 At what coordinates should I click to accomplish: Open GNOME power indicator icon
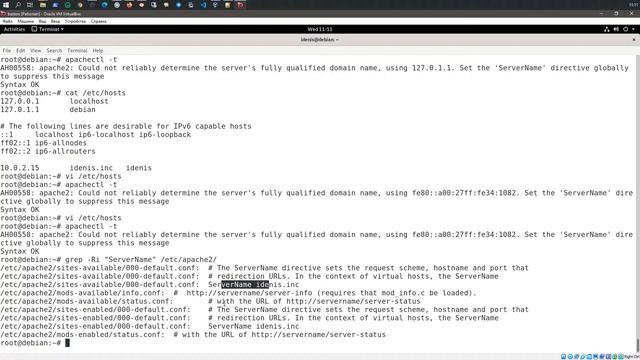tap(625, 29)
